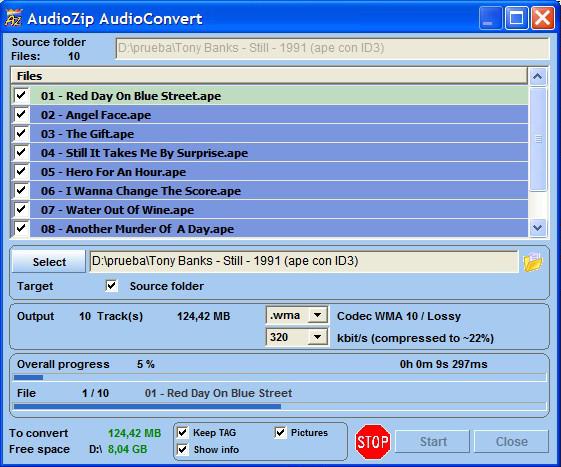The image size is (561, 467).
Task: Select row 03 - The Gift.ape
Action: 279,133
